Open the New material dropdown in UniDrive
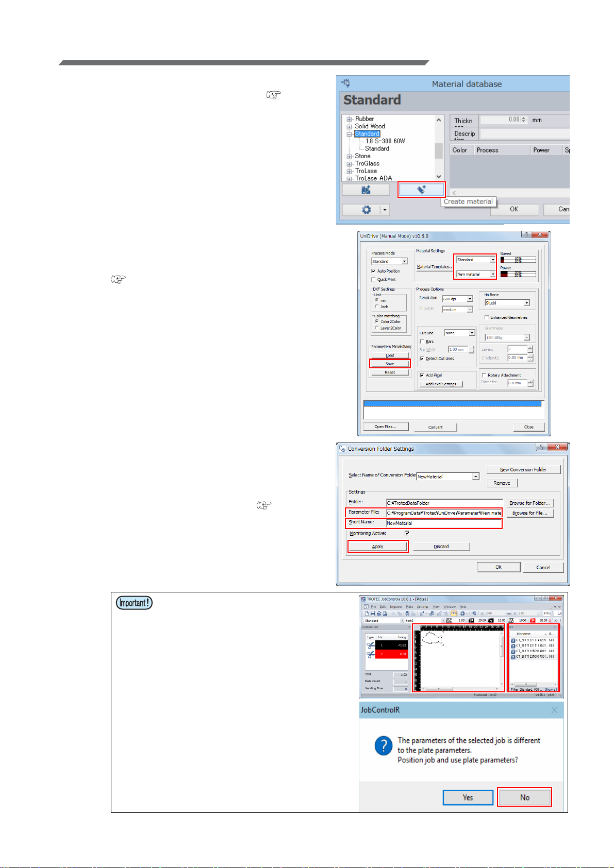614x868 pixels. 476,274
